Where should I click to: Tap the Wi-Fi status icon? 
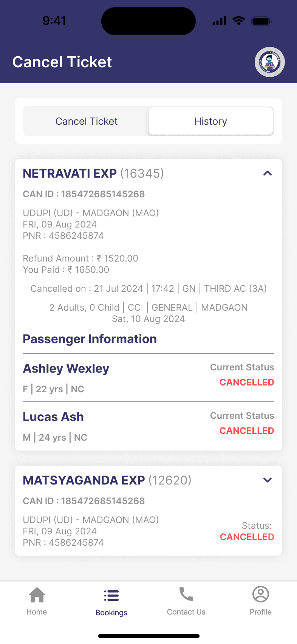tap(239, 21)
